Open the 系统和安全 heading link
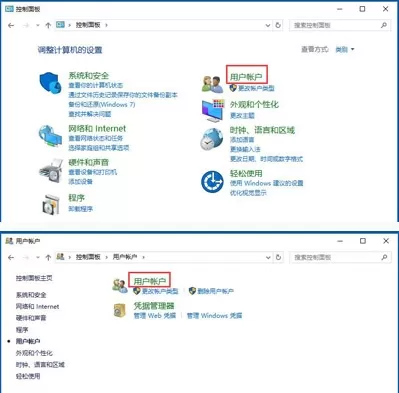 [88, 76]
